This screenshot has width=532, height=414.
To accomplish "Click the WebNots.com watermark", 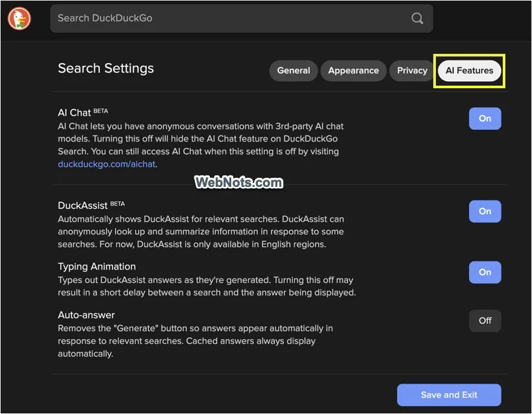I will [x=238, y=182].
